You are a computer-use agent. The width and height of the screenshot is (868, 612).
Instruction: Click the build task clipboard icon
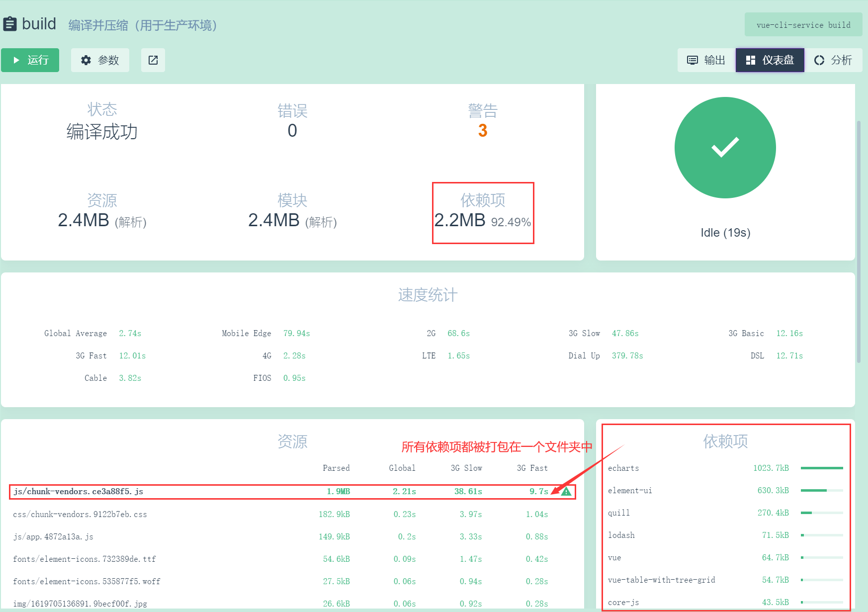pos(10,24)
